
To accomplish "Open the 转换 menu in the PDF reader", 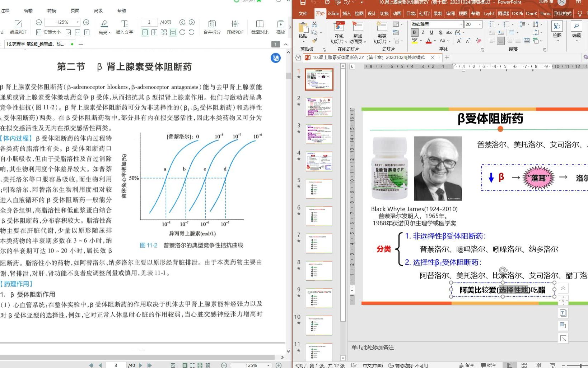I will click(x=51, y=10).
